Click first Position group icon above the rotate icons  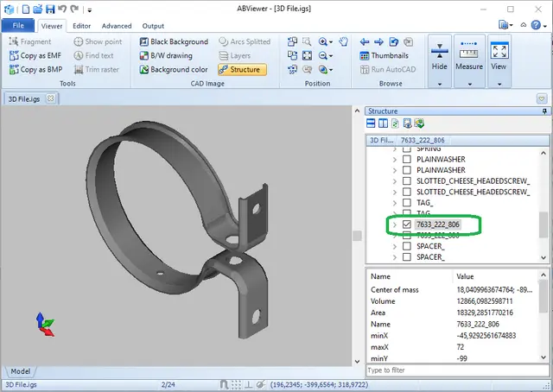click(292, 41)
